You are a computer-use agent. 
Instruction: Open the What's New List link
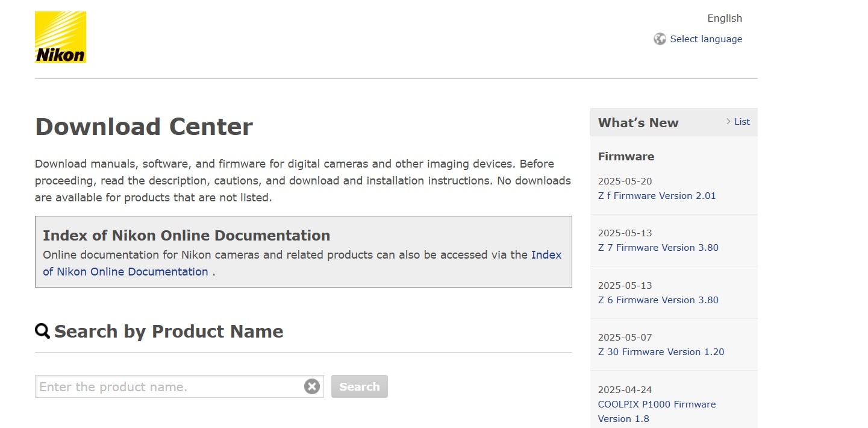tap(742, 122)
